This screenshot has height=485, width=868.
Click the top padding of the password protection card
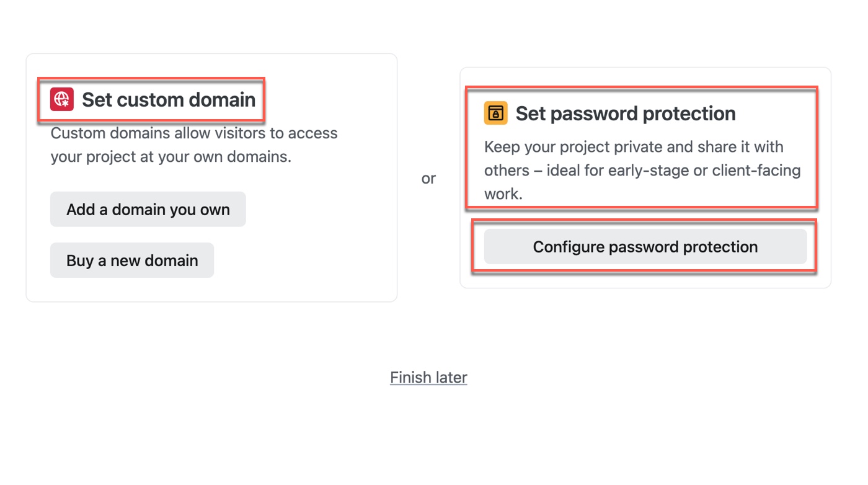pyautogui.click(x=645, y=77)
